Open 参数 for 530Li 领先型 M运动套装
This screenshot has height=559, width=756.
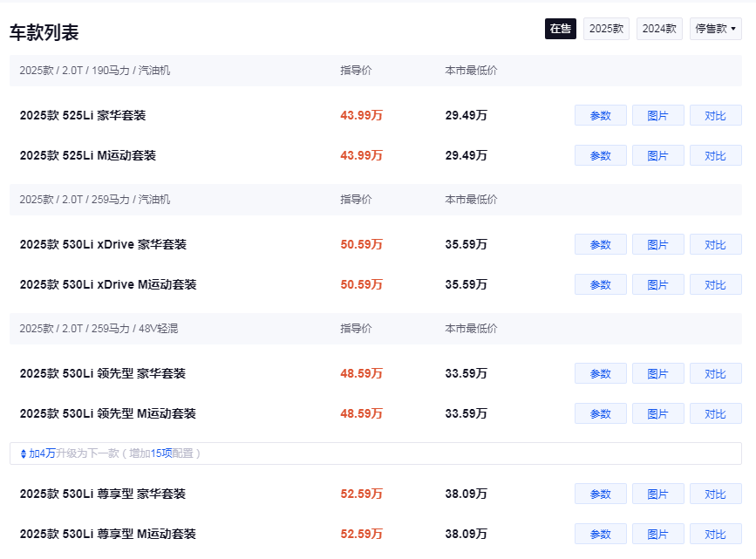(600, 413)
